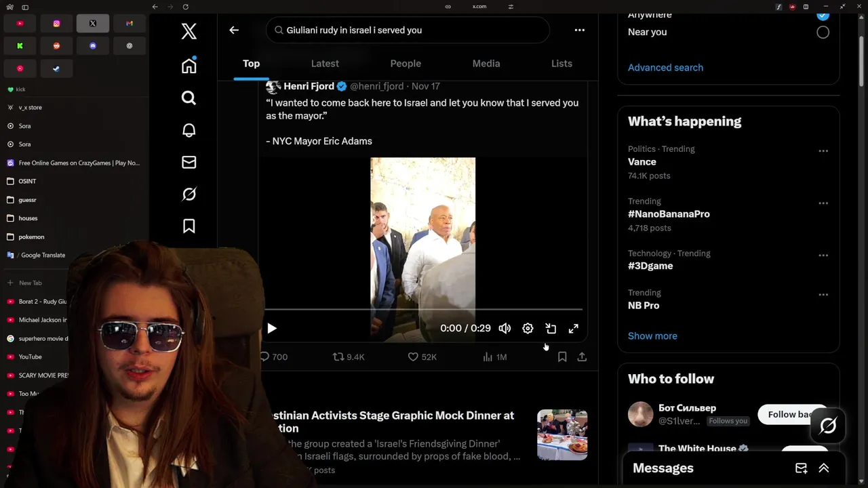Switch to pinned Instagram tab
Viewport: 868px width, 488px height.
[x=56, y=24]
